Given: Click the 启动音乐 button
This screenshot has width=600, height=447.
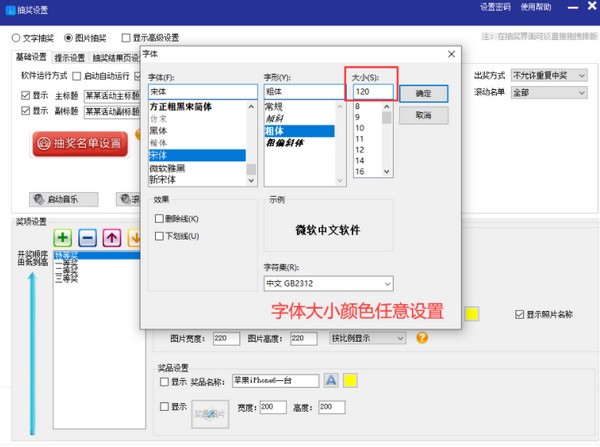Looking at the screenshot, I should tap(58, 199).
